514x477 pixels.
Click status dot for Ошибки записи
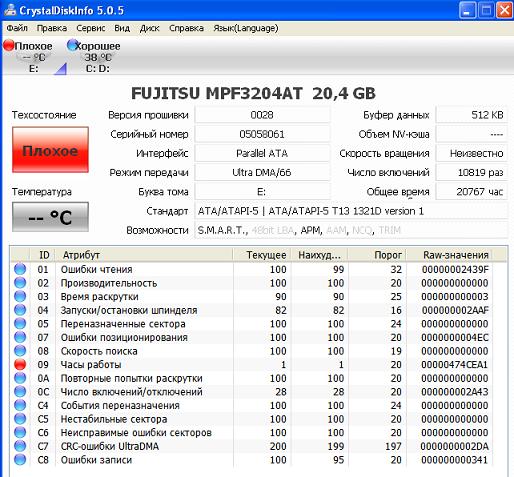pyautogui.click(x=20, y=460)
